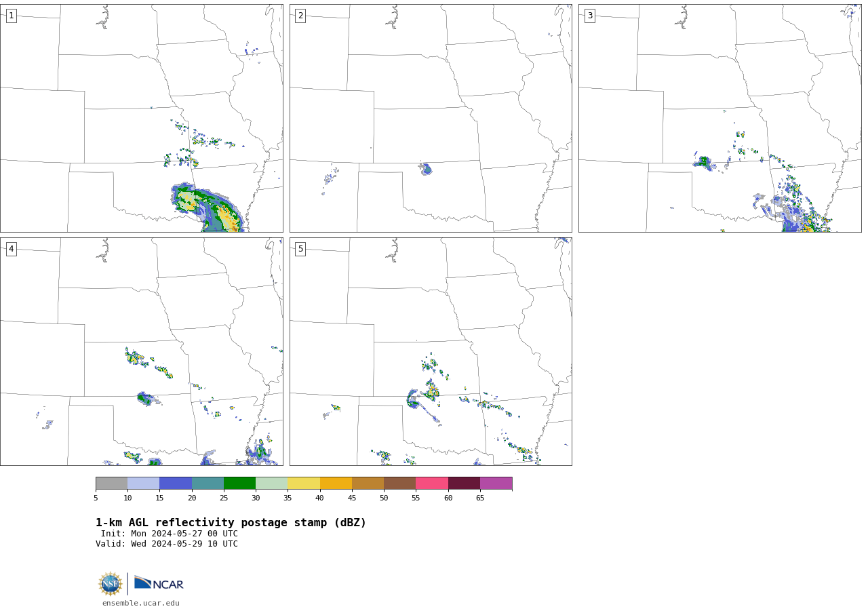Click the panel number 3 label box
Image resolution: width=868 pixels, height=611 pixels.
(590, 16)
